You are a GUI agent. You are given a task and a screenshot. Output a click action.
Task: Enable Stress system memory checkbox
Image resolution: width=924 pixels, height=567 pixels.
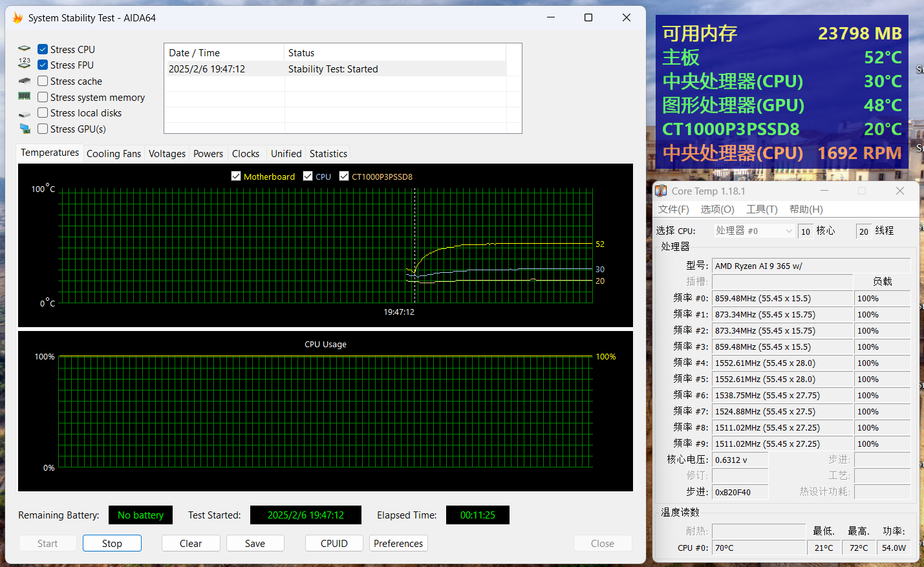tap(43, 97)
